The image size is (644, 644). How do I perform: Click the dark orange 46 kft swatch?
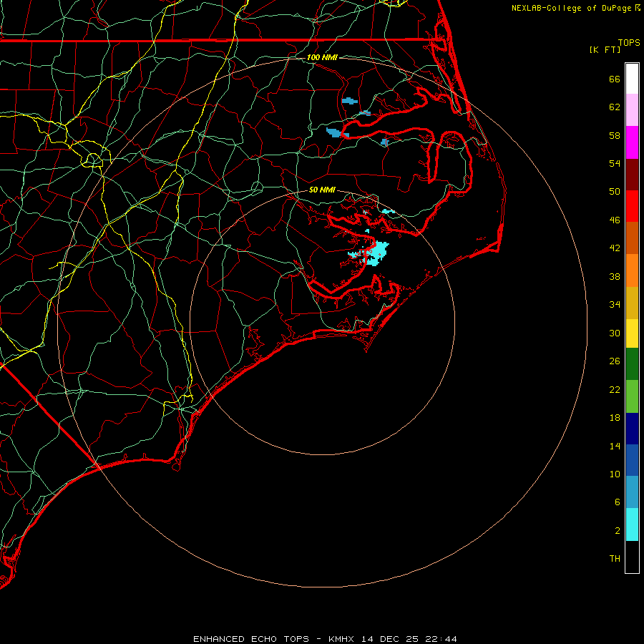(x=632, y=238)
